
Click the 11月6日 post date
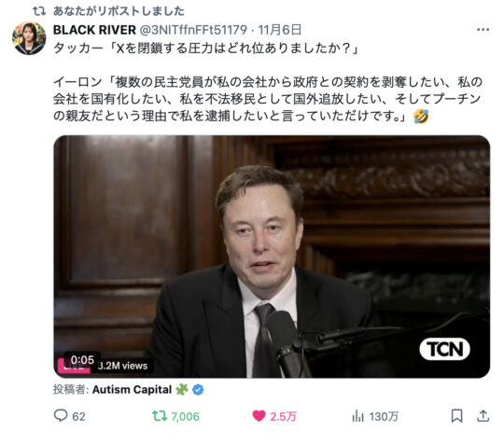pos(280,30)
